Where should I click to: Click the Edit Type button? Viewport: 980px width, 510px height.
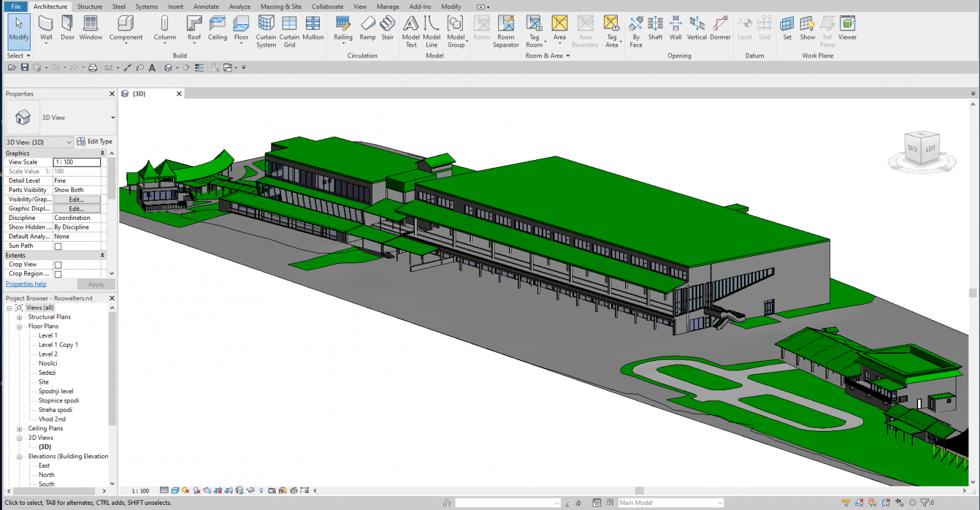94,142
